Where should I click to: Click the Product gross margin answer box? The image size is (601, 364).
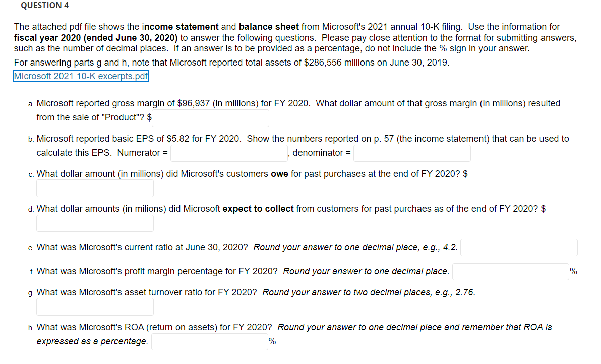[x=210, y=118]
